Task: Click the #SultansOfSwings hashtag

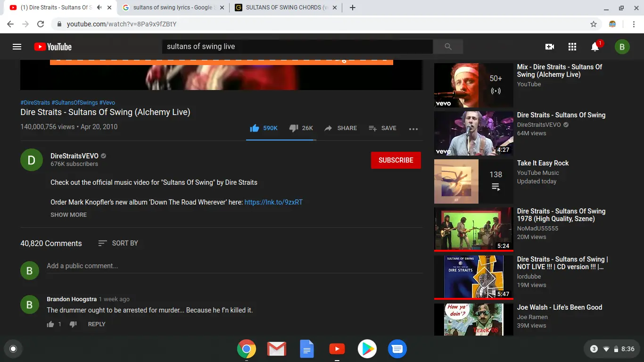Action: (x=74, y=103)
